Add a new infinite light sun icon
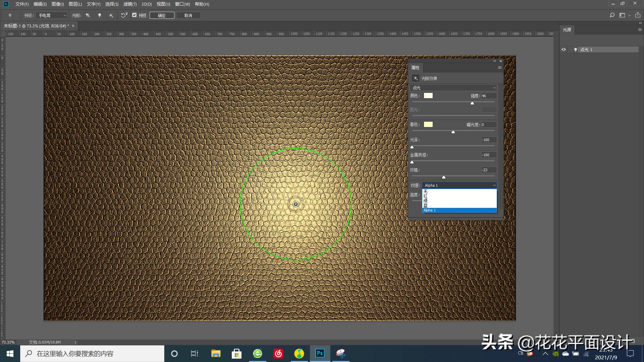This screenshot has height=362, width=644. point(111,15)
